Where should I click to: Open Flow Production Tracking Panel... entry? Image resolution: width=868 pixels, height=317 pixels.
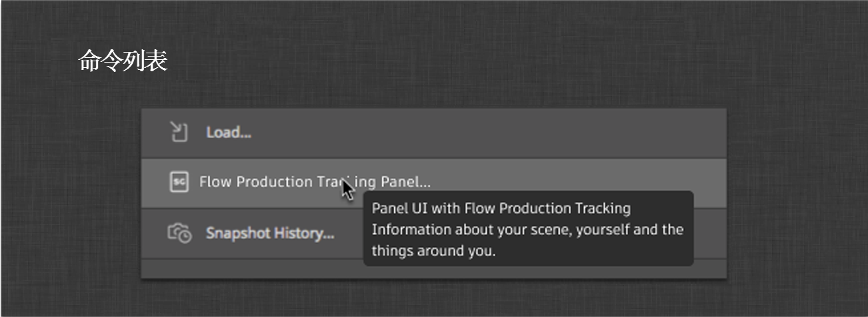[315, 182]
